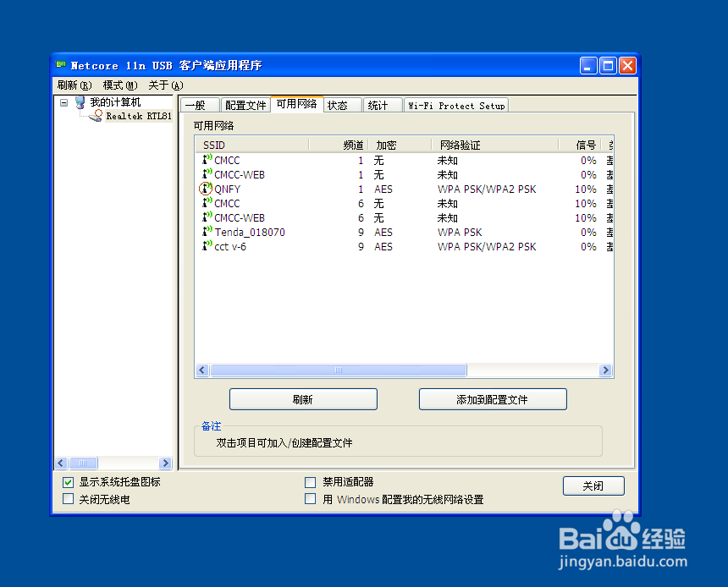Screen dimensions: 728x587
Task: Click AES encryption cell of QNFY row
Action: (383, 189)
